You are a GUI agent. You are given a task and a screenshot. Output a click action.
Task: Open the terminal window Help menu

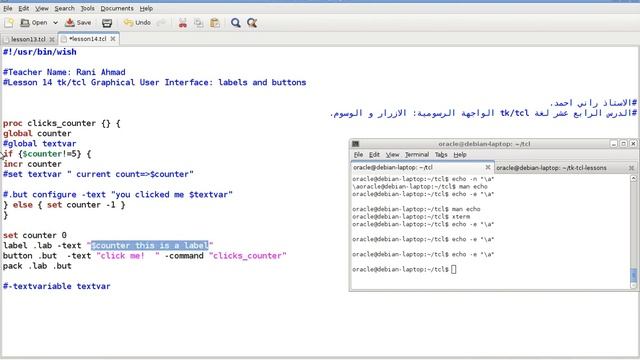(x=460, y=155)
